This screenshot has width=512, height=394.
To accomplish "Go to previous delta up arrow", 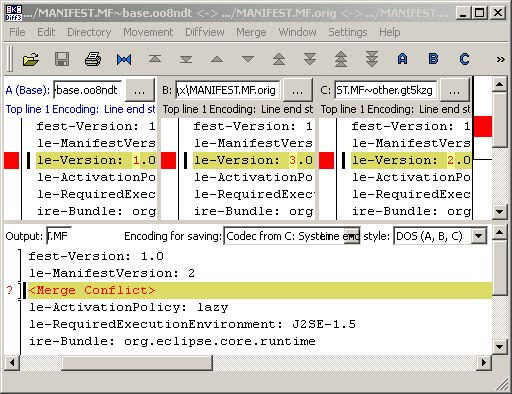I will (x=217, y=59).
